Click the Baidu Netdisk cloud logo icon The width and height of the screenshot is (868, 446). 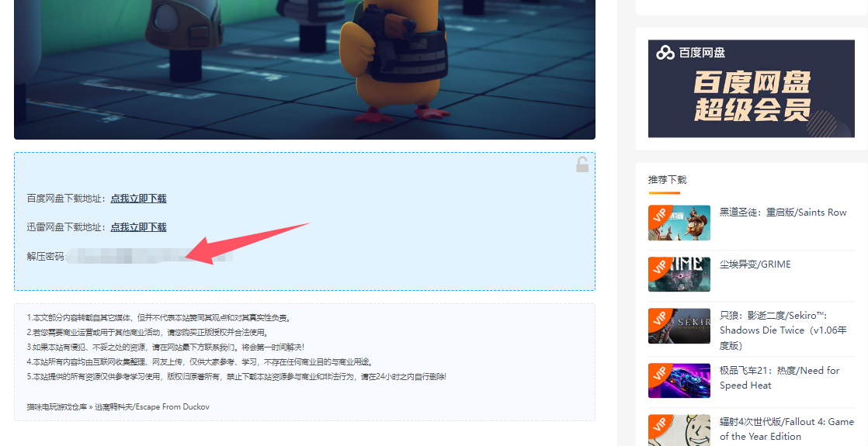(665, 53)
